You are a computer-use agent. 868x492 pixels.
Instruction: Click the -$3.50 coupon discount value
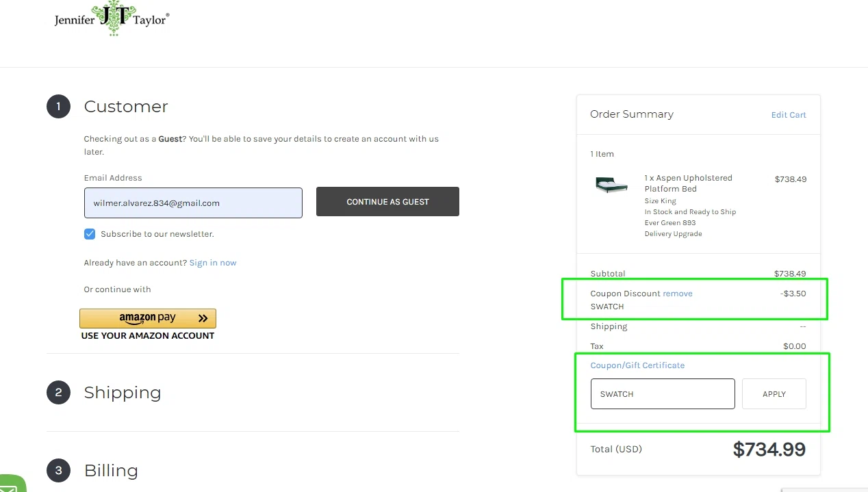pyautogui.click(x=793, y=294)
